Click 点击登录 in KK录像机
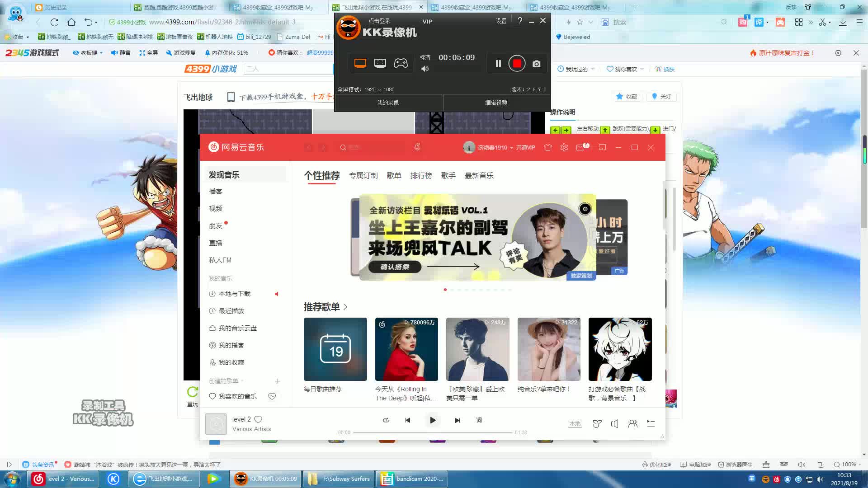868x488 pixels. coord(379,21)
